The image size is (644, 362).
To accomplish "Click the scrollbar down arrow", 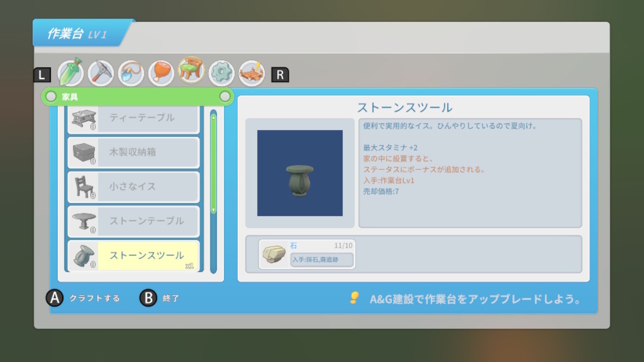I will (x=214, y=210).
